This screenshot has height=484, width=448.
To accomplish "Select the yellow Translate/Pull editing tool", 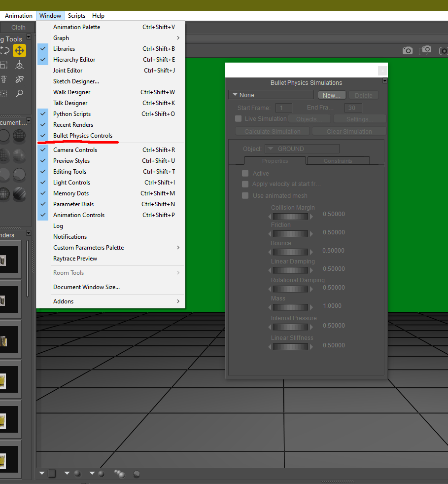I will pyautogui.click(x=19, y=51).
